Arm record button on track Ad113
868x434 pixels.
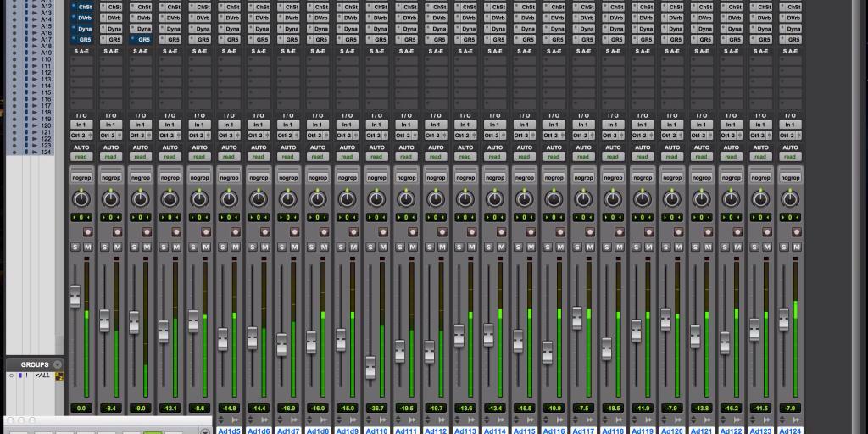pyautogui.click(x=471, y=232)
